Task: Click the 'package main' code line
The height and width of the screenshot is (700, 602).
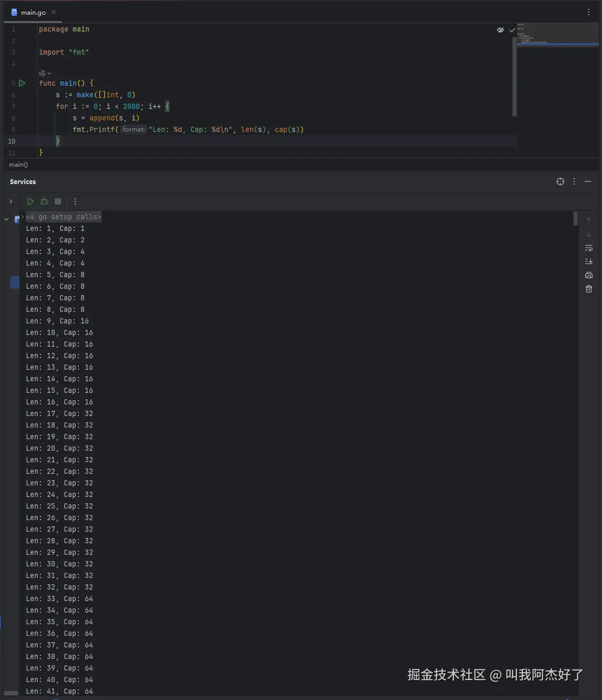Action: [x=64, y=29]
